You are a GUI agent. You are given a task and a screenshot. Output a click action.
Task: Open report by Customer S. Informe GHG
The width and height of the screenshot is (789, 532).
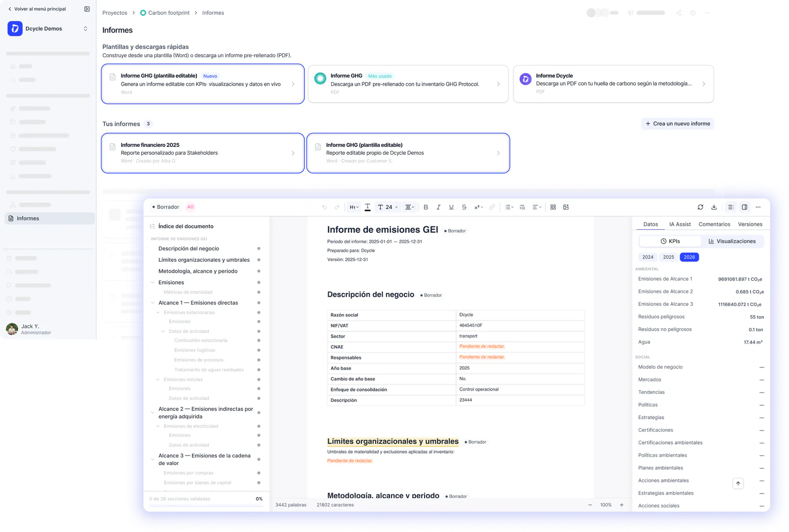pos(408,153)
